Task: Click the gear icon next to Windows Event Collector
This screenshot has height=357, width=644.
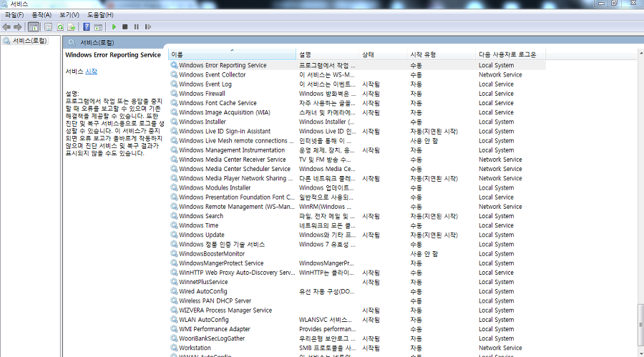Action: pyautogui.click(x=174, y=74)
